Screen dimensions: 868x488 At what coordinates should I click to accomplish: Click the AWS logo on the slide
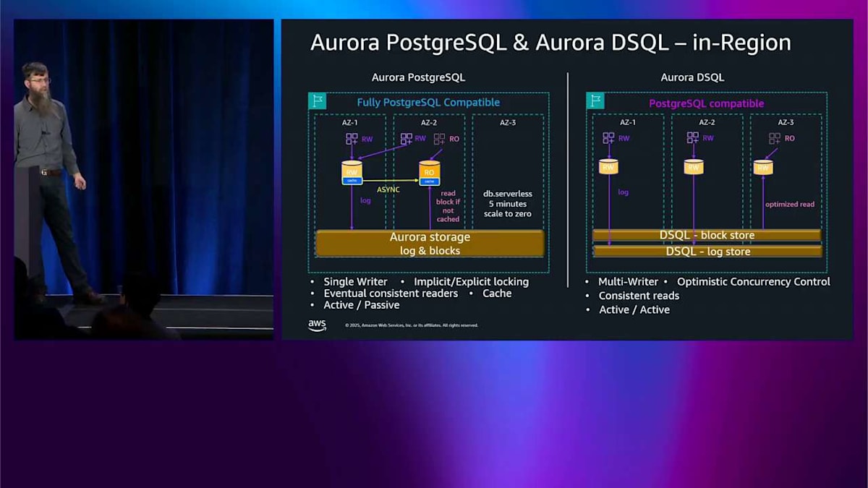pos(317,325)
